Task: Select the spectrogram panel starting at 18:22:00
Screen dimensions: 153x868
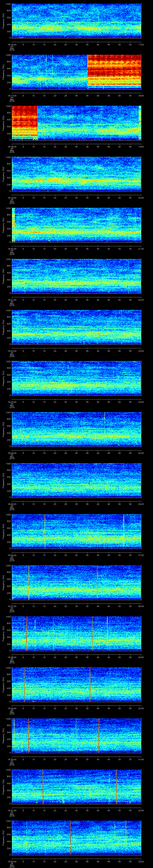Action: click(x=76, y=327)
